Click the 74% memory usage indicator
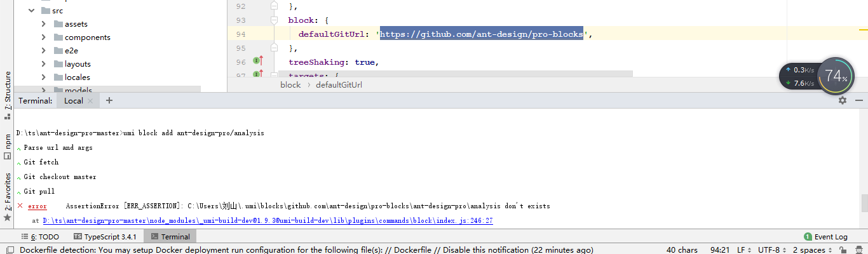Viewport: 868px width, 254px height. [x=835, y=77]
